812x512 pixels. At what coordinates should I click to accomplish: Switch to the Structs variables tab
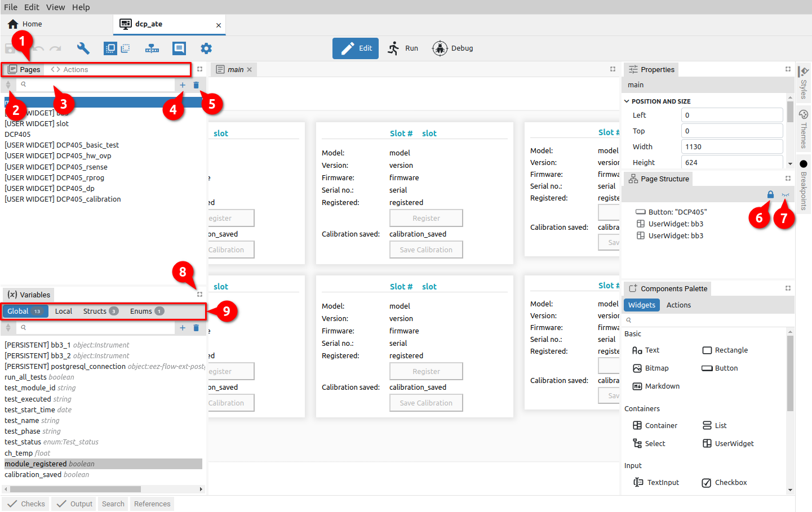point(95,311)
